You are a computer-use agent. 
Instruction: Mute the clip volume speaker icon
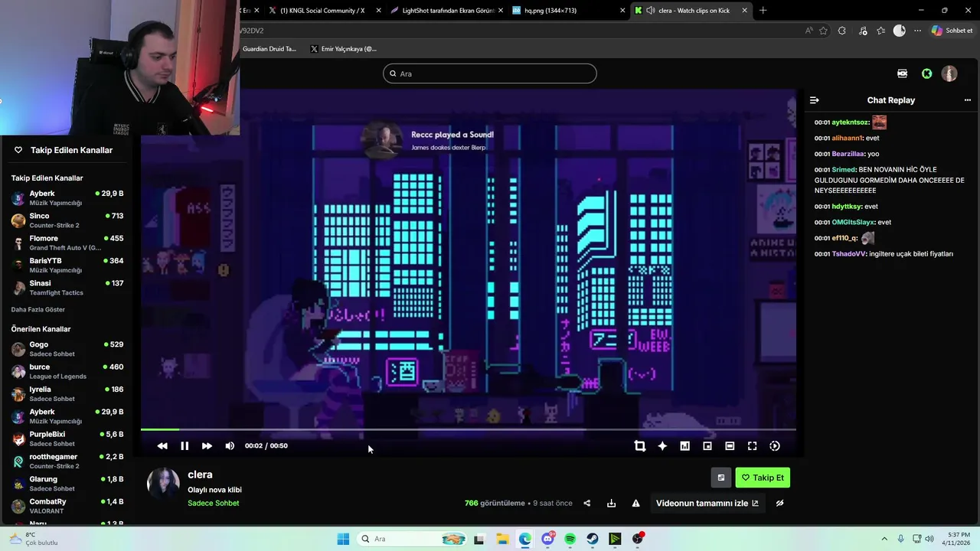click(x=230, y=446)
